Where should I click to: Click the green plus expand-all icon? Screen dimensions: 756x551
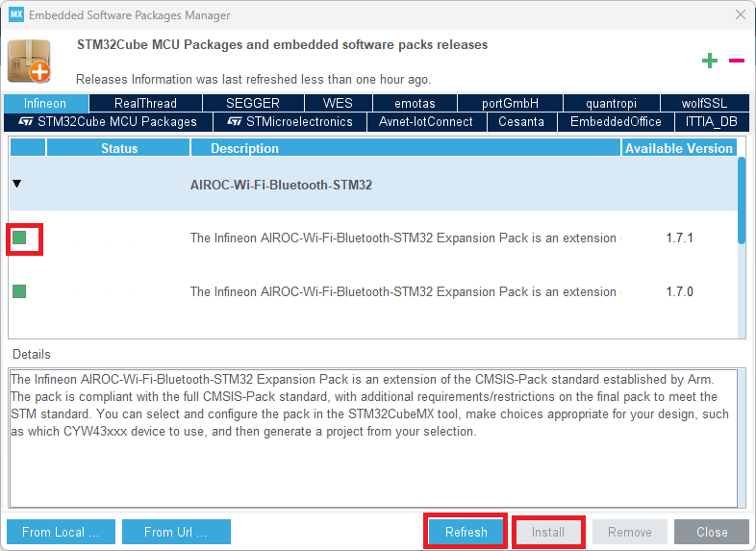(x=710, y=62)
